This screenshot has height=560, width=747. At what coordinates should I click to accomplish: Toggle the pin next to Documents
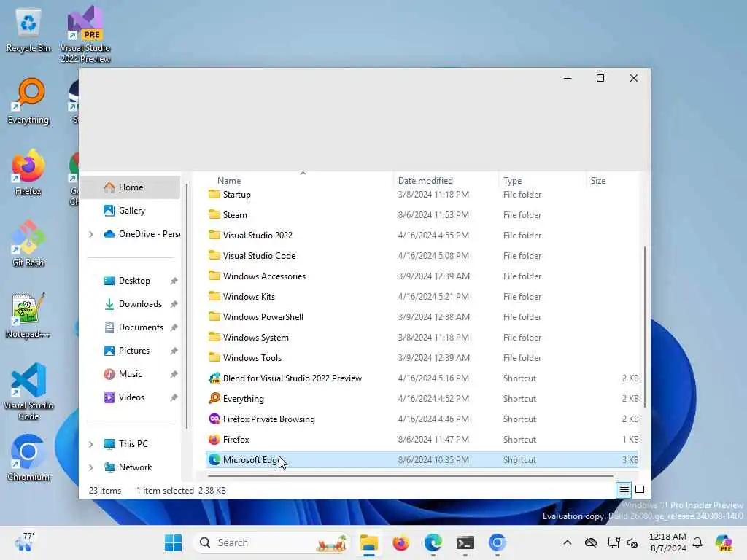[174, 327]
